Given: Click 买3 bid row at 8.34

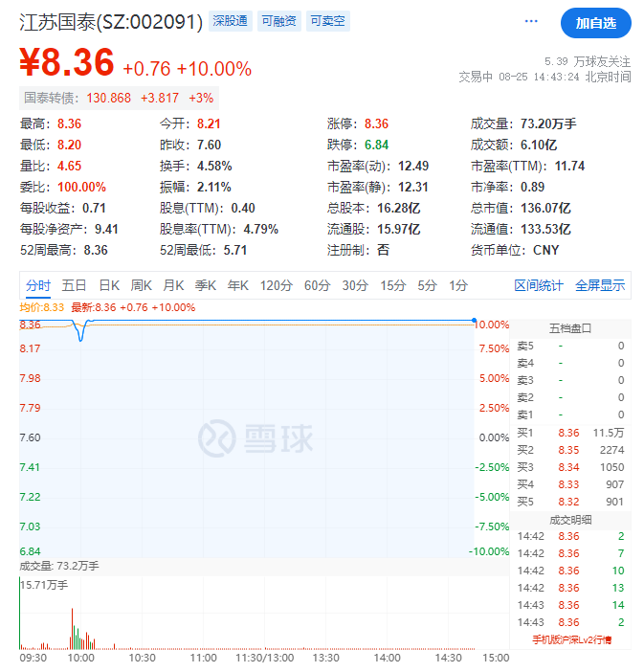Looking at the screenshot, I should pos(570,467).
